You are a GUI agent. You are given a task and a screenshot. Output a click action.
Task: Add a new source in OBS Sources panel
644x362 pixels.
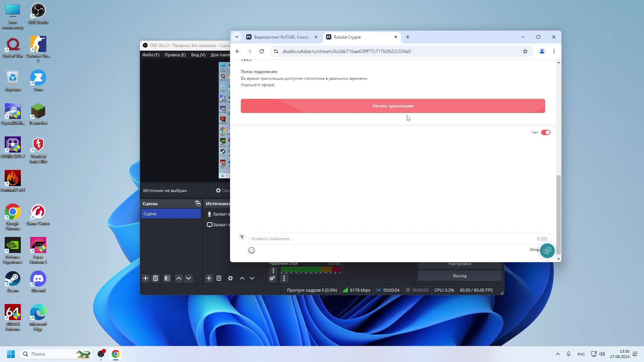point(209,278)
